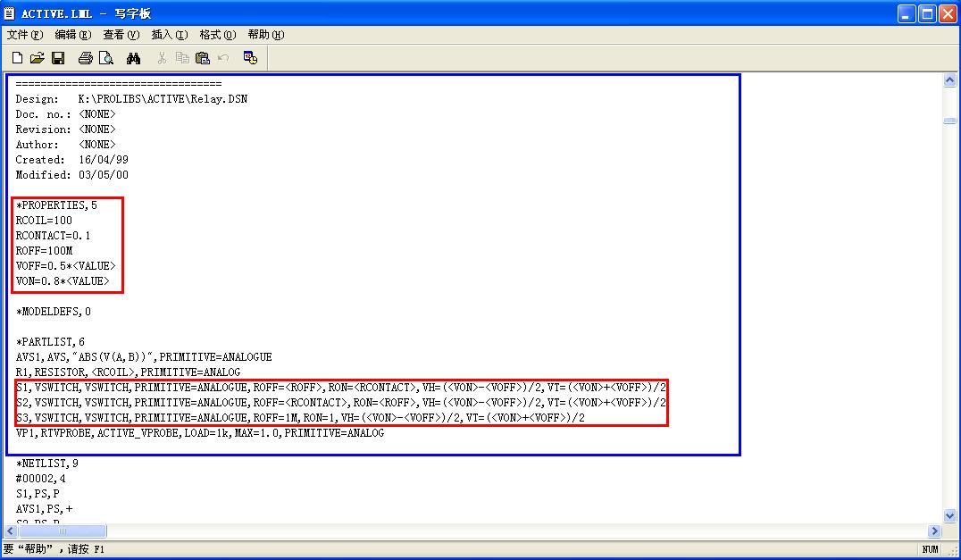The width and height of the screenshot is (961, 560).
Task: Click the Find binoculars icon
Action: point(134,58)
